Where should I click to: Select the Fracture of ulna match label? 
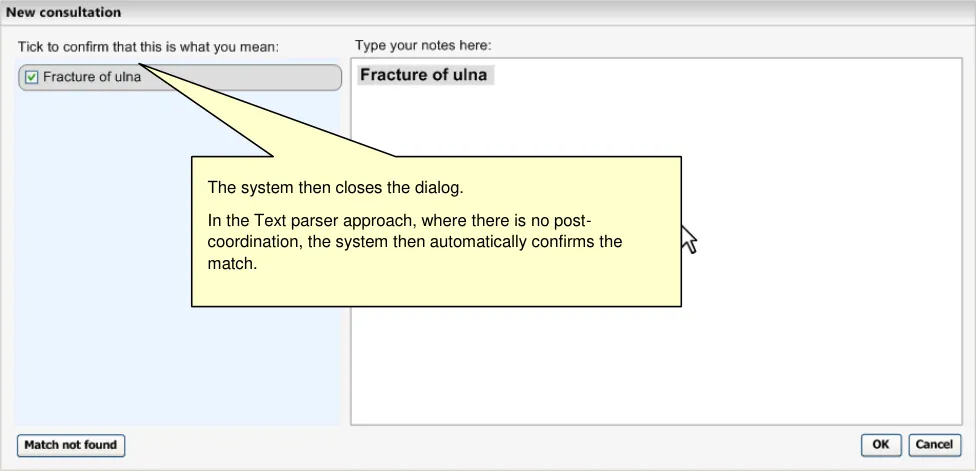pos(92,77)
